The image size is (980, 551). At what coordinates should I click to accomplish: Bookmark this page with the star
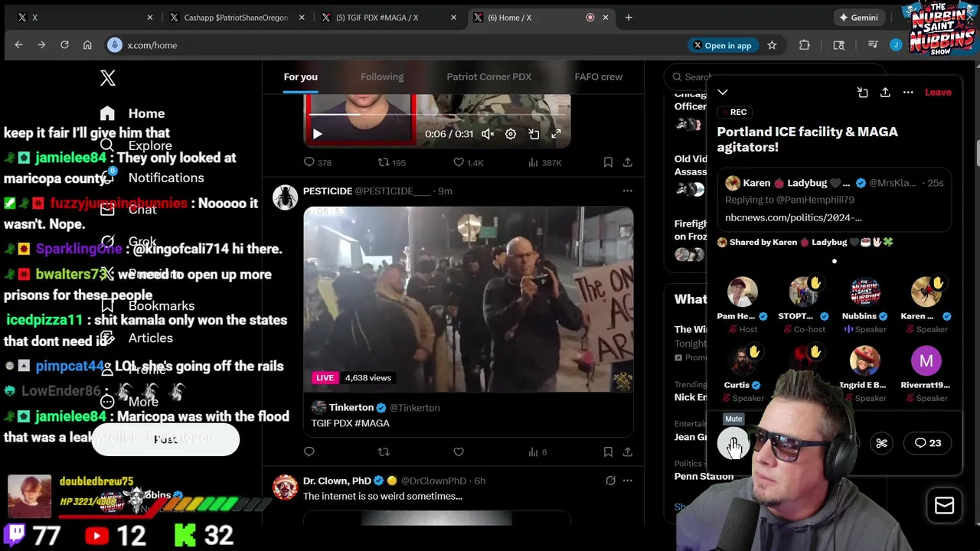pos(772,45)
